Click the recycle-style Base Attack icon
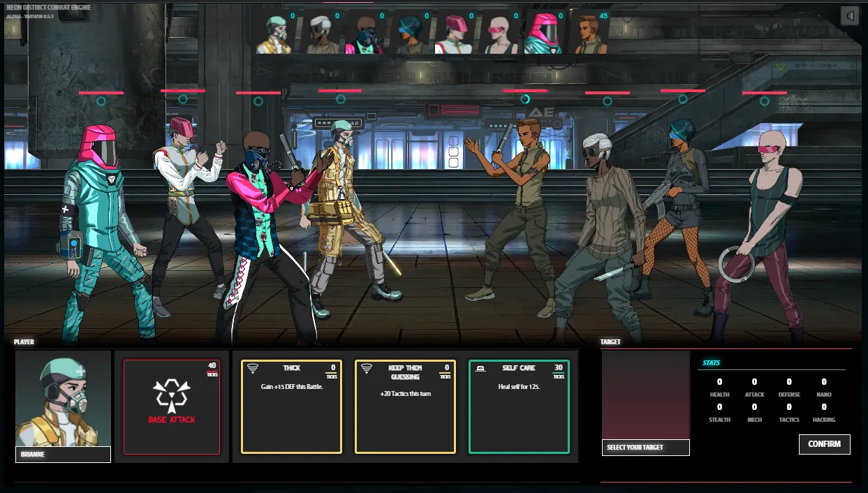 (x=171, y=395)
